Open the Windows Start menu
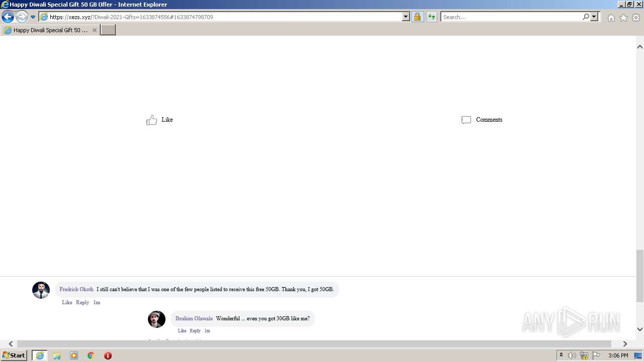Screen dimensions: 644x362 (x=14, y=355)
